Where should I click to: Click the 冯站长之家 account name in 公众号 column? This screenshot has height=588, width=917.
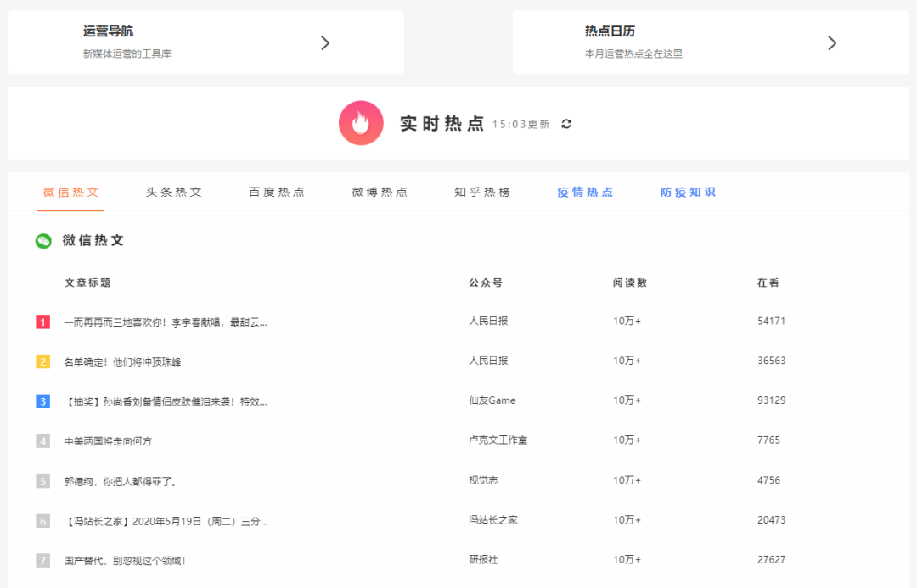pos(493,520)
